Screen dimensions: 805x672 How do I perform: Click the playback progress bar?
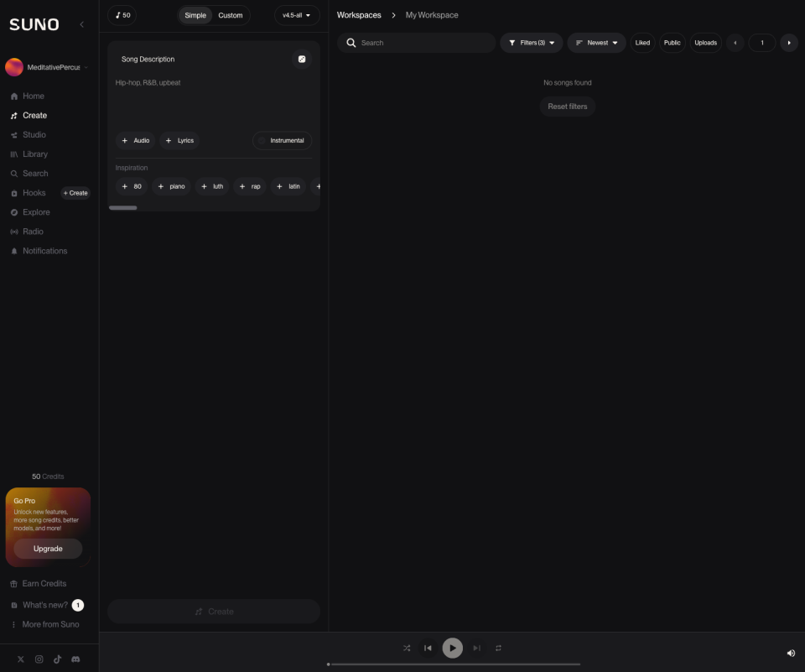click(454, 664)
